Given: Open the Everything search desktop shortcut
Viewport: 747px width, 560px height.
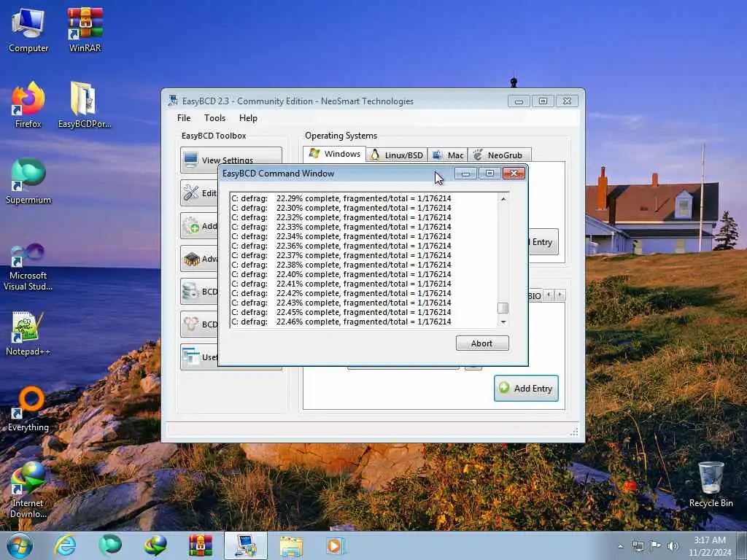Looking at the screenshot, I should coord(28,410).
